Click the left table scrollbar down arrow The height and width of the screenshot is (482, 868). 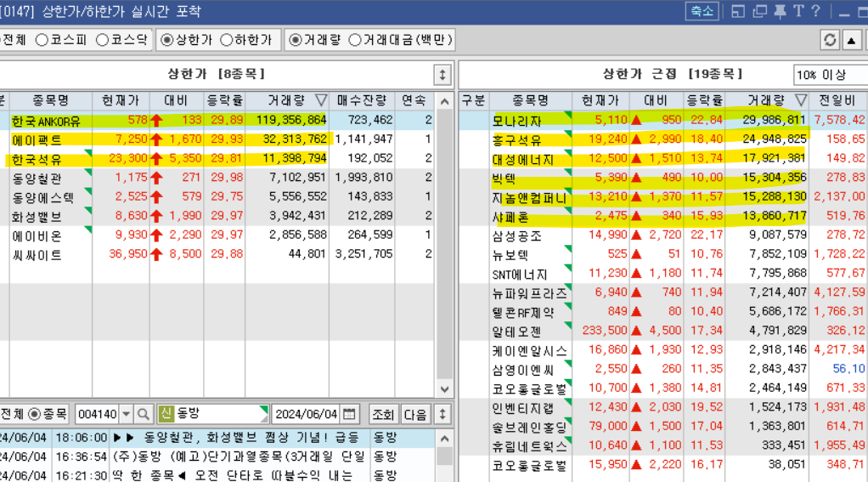point(444,389)
